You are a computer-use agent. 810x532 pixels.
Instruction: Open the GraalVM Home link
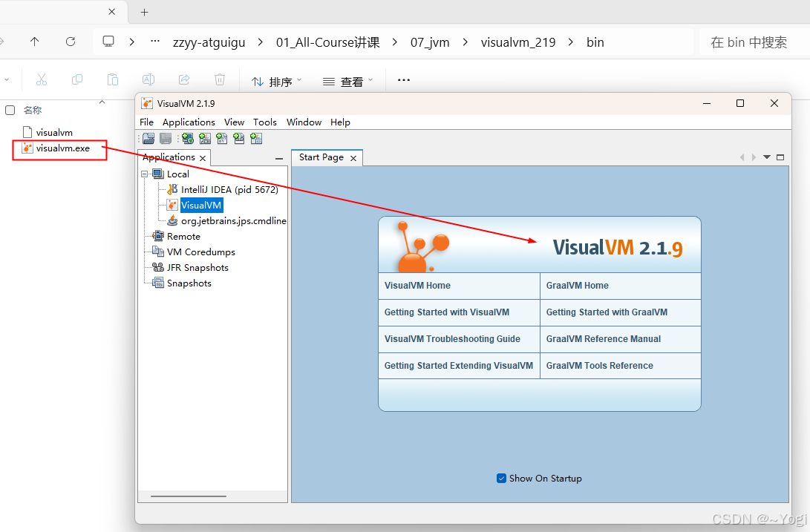tap(578, 285)
